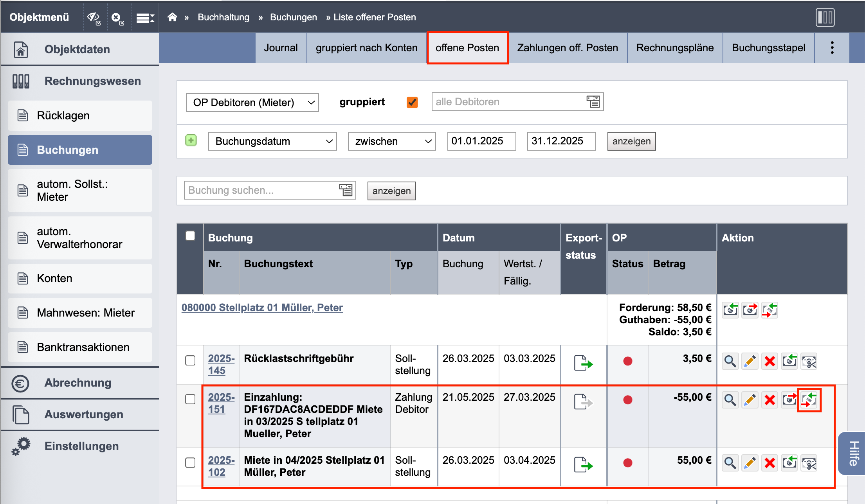The height and width of the screenshot is (504, 865).
Task: Open Banktransaktionen in sidebar
Action: [80, 347]
